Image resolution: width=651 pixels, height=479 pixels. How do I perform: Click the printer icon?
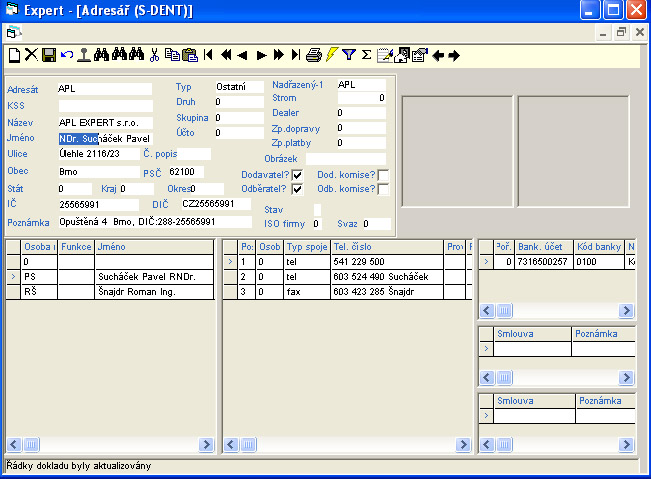coord(313,55)
